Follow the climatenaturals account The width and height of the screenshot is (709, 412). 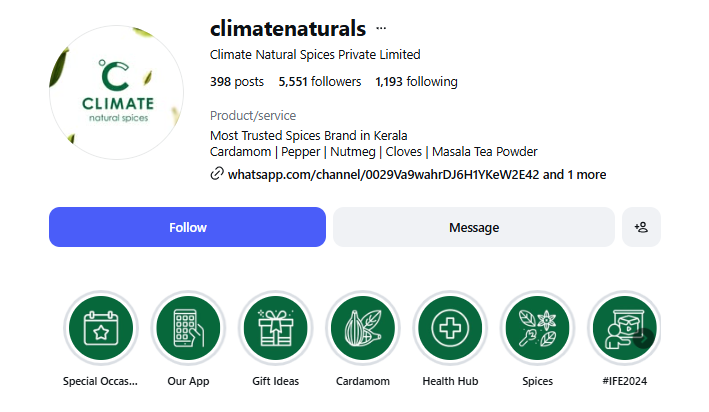tap(187, 227)
